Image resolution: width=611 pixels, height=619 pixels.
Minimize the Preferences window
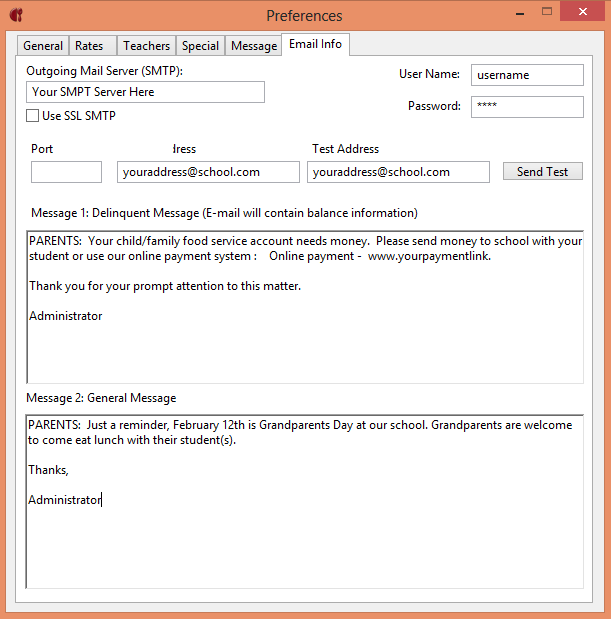click(520, 13)
